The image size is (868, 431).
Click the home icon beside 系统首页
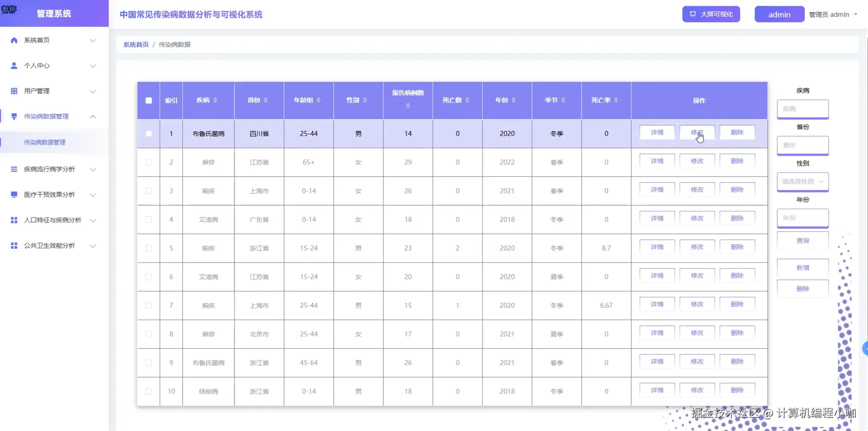[14, 40]
